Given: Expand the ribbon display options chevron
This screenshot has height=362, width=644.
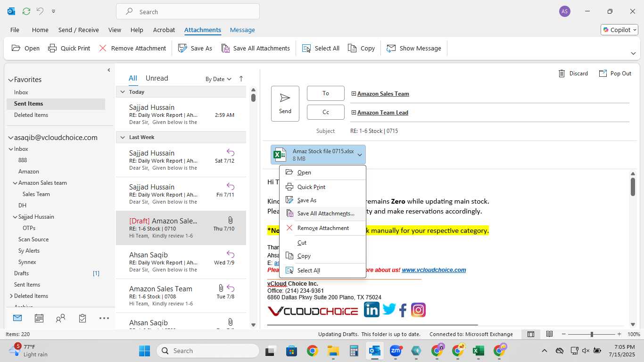Looking at the screenshot, I should (x=633, y=53).
